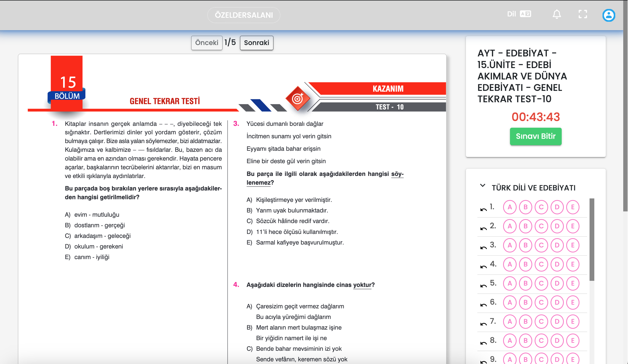Click the main page vertical scrollbar
This screenshot has width=628, height=364.
(625, 106)
